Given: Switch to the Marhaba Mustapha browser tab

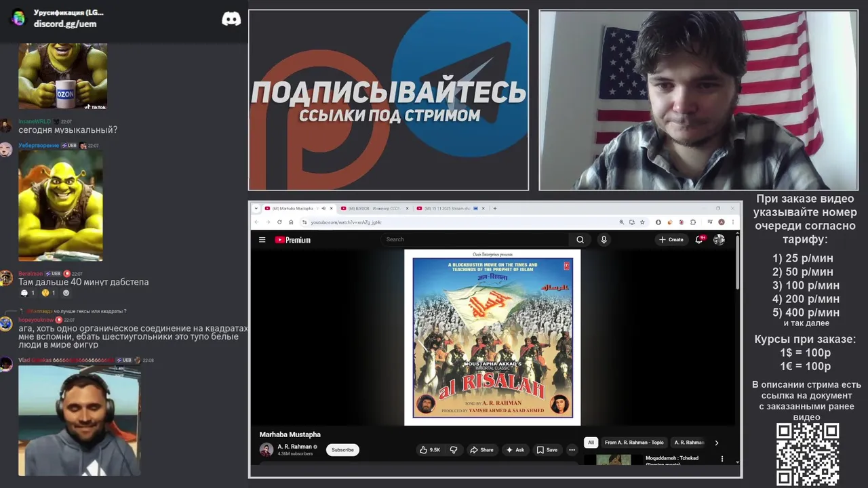Looking at the screenshot, I should tap(294, 208).
